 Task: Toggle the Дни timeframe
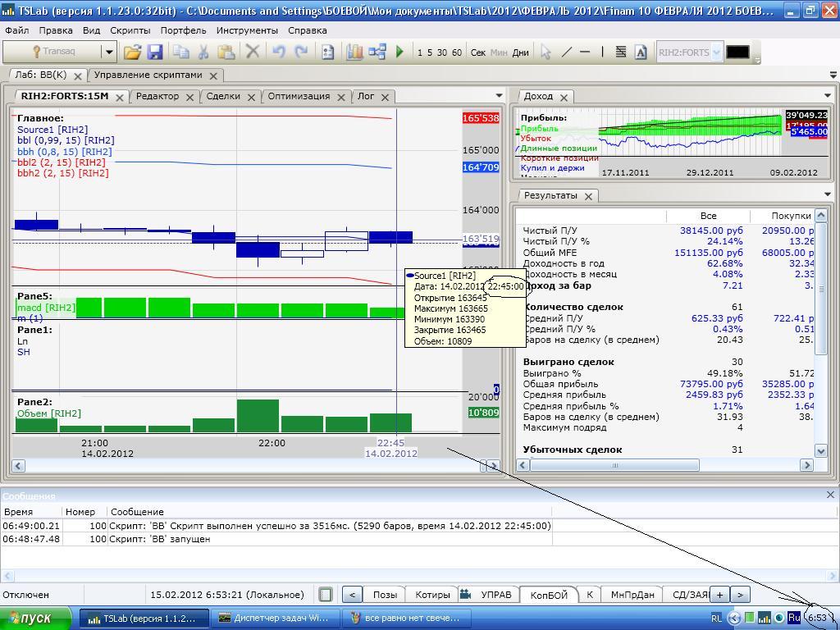(520, 52)
